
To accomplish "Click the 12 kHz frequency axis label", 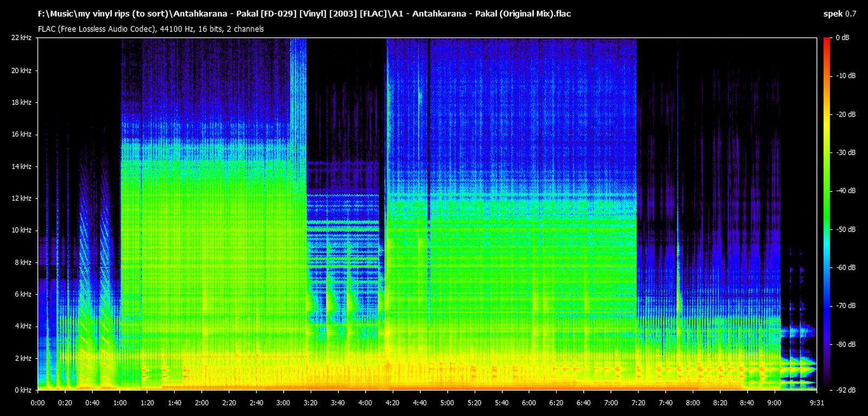I will click(x=21, y=199).
